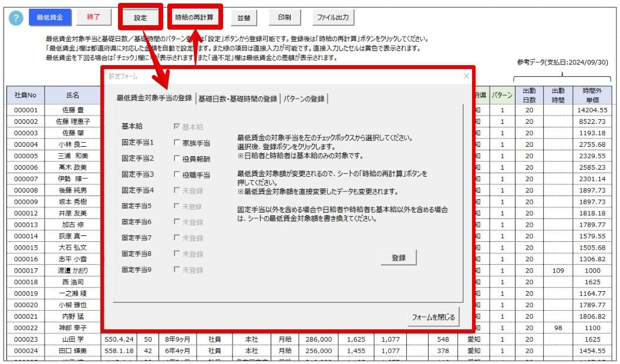Image resolution: width=620 pixels, height=364 pixels.
Task: Click the フォームを閉じる button
Action: (x=433, y=317)
